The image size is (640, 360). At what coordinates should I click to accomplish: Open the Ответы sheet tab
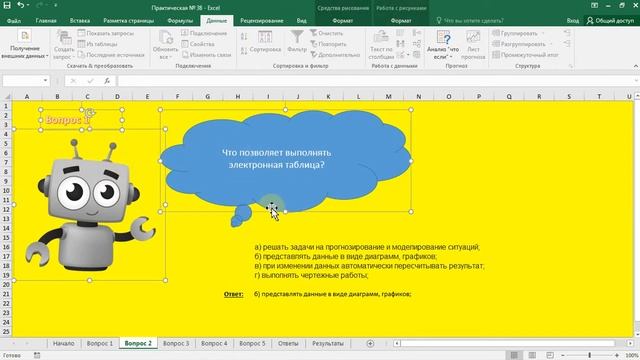288,343
